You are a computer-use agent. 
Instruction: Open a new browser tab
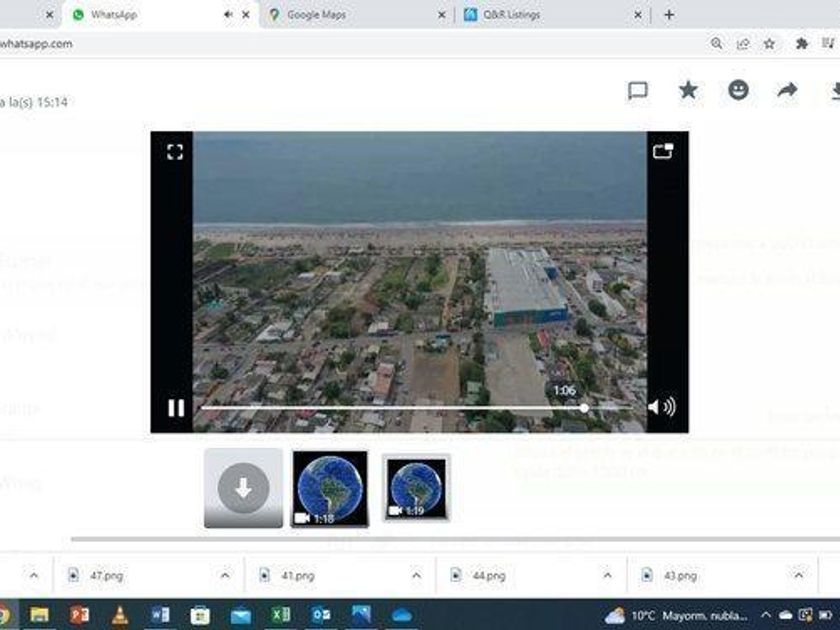(x=669, y=15)
